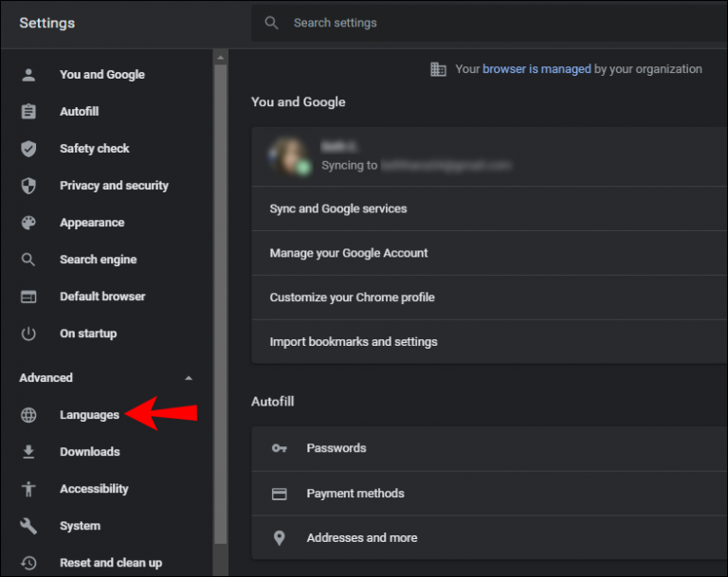Image resolution: width=728 pixels, height=577 pixels.
Task: Click the On startup power icon
Action: tap(28, 334)
